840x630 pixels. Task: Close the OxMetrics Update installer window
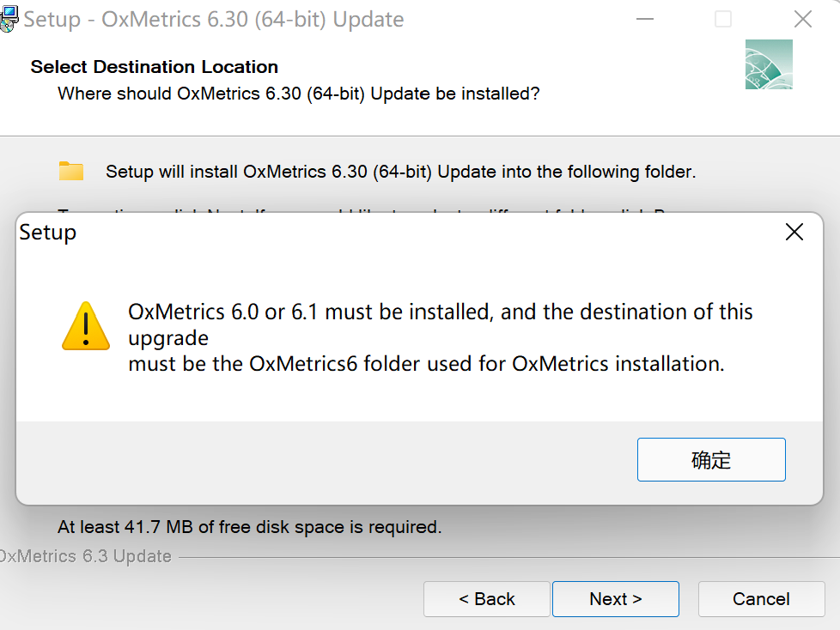click(802, 20)
